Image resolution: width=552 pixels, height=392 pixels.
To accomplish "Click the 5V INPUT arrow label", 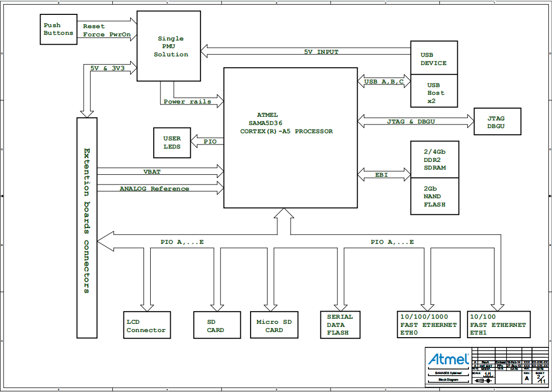I will tap(321, 52).
